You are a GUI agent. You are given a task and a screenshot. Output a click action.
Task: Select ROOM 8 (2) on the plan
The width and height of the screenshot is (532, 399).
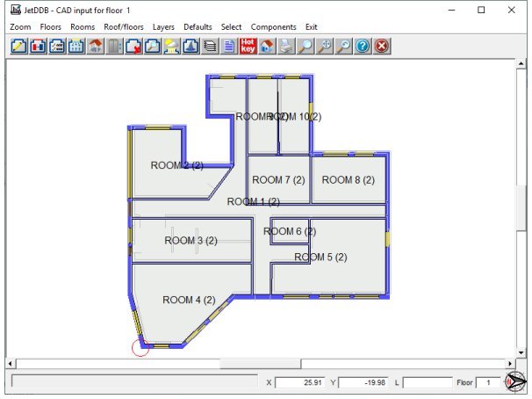coord(349,179)
